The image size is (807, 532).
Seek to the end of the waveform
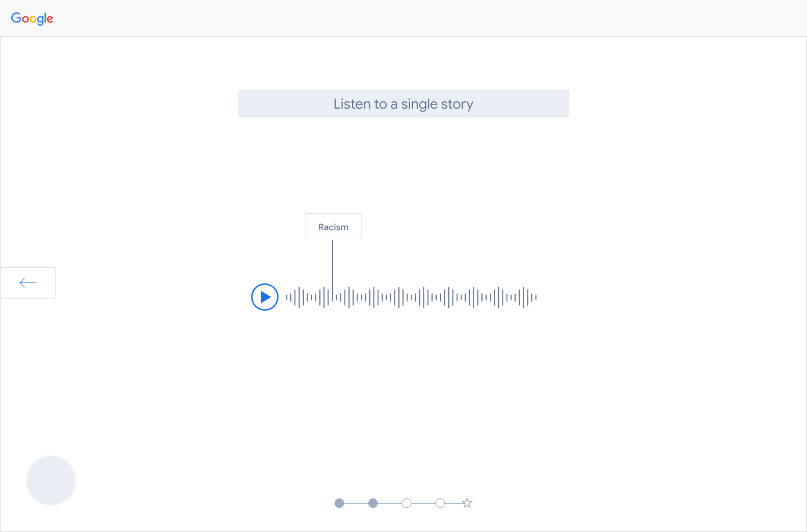point(535,297)
